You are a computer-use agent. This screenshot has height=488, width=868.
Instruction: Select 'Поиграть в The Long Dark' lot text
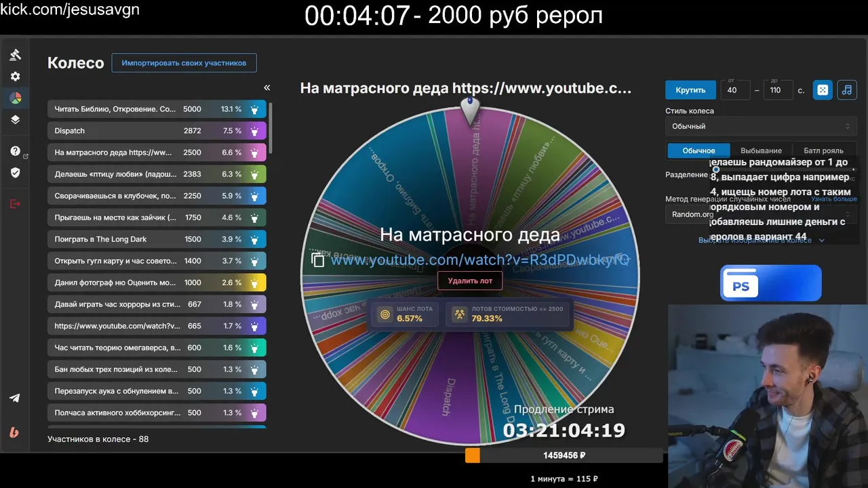101,239
